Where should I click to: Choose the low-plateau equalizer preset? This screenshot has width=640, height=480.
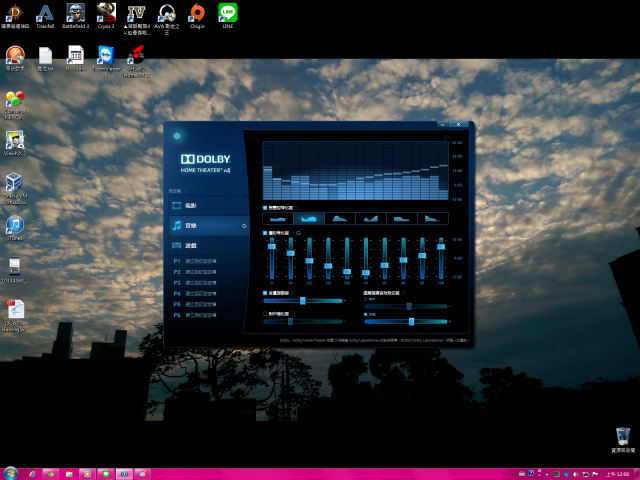click(x=402, y=219)
